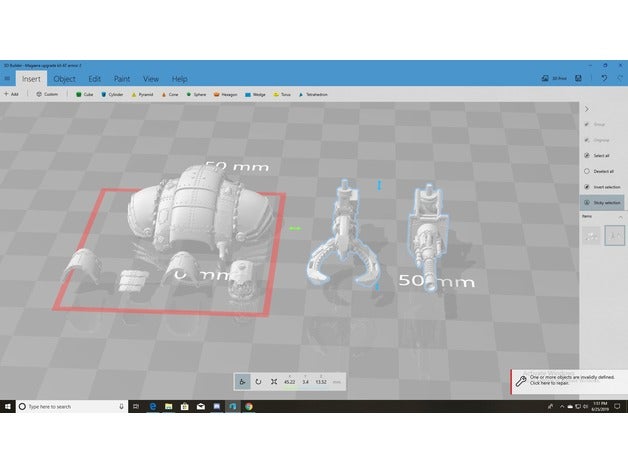Open the hamburger menu

click(x=8, y=78)
